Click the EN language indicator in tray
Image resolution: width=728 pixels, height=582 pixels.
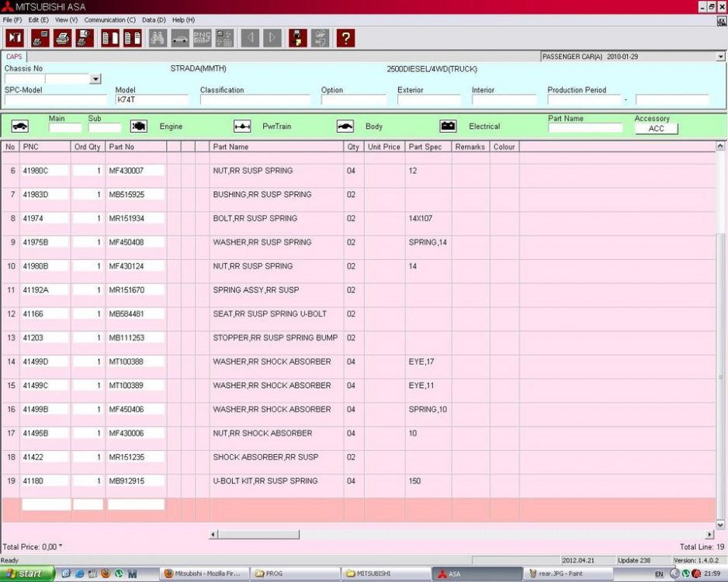[x=659, y=574]
